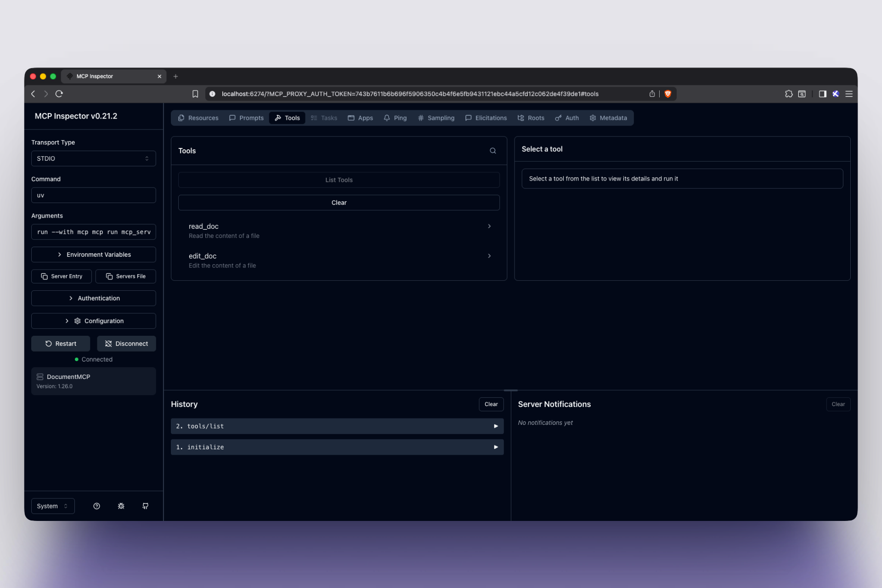
Task: Click the localhost URL address bar
Action: [x=410, y=94]
